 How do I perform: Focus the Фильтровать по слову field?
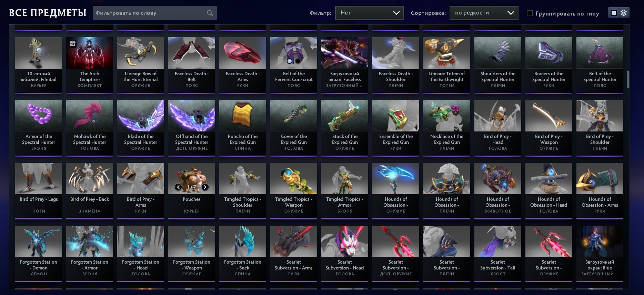(x=154, y=13)
